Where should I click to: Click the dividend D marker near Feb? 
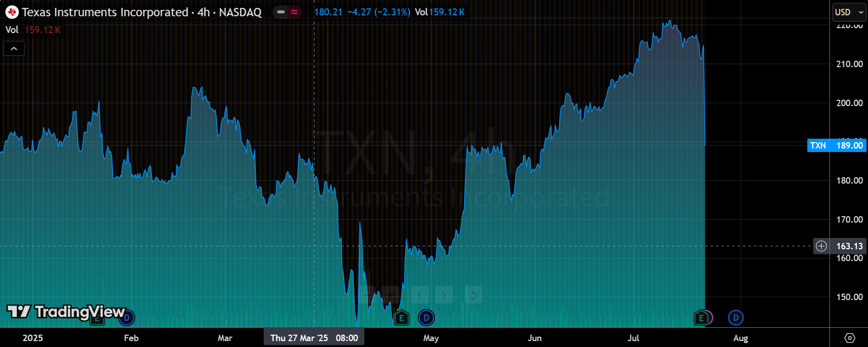[127, 317]
